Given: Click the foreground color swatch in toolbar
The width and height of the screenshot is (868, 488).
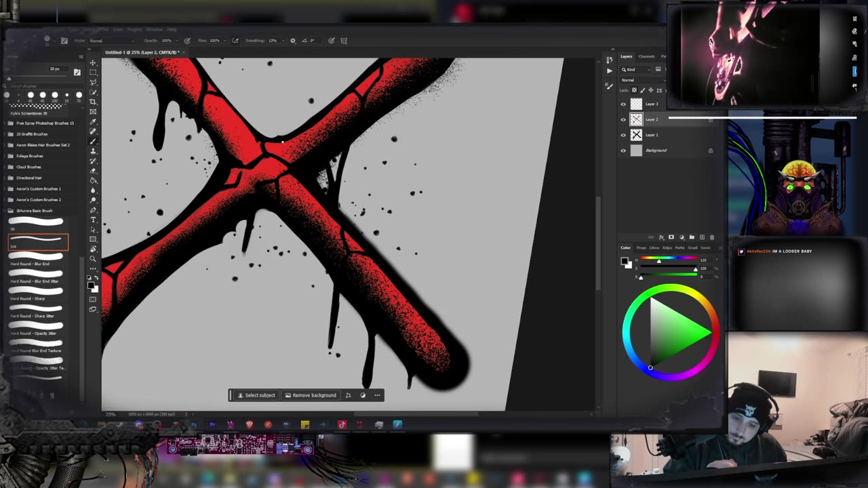Looking at the screenshot, I should [91, 285].
